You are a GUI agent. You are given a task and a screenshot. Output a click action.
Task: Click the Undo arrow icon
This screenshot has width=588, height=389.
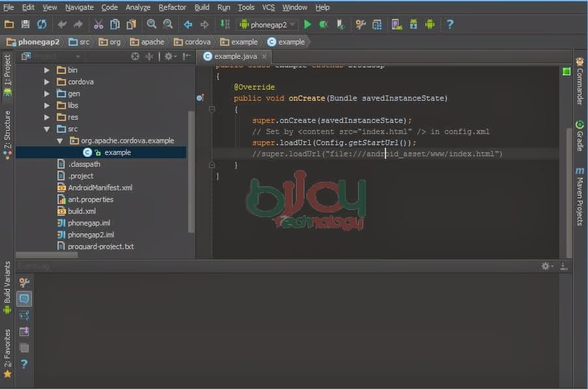click(x=62, y=24)
